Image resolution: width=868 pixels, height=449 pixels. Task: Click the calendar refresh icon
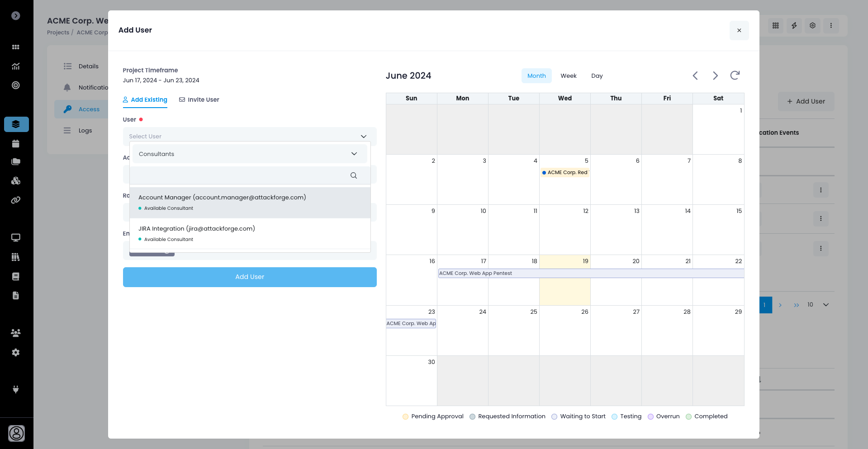pyautogui.click(x=735, y=76)
